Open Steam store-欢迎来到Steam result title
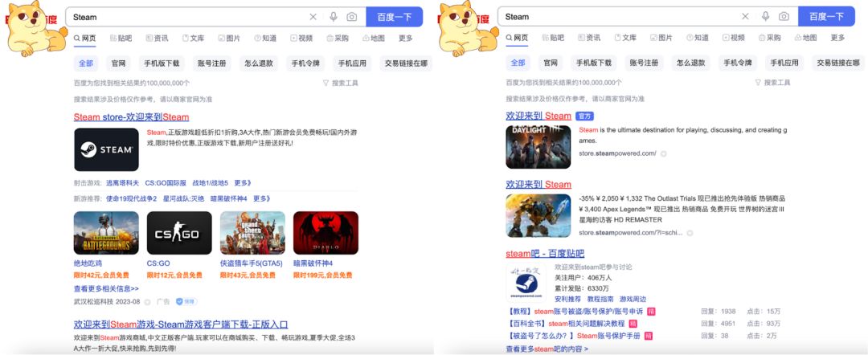Screen dimensions: 868x355 131,117
